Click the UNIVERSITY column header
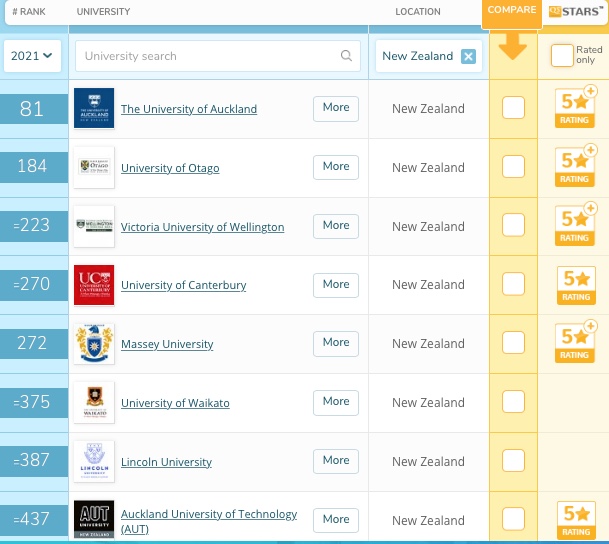 coord(103,12)
